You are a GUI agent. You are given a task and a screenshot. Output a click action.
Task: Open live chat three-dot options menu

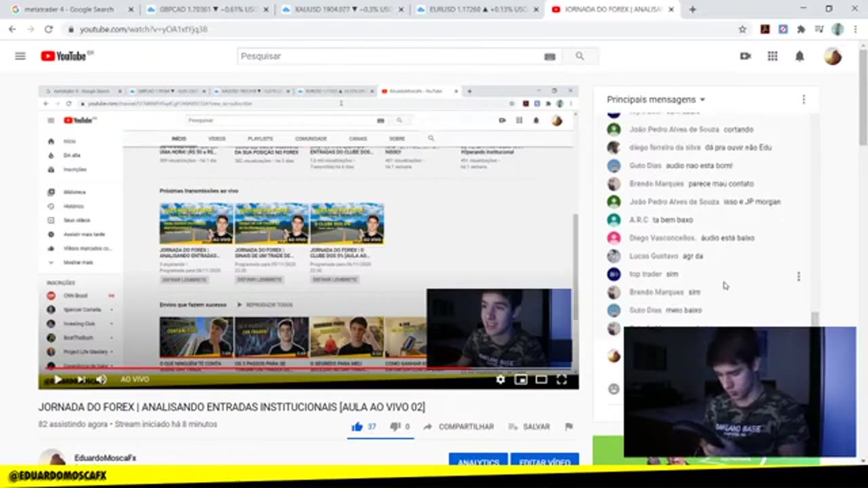(x=804, y=100)
